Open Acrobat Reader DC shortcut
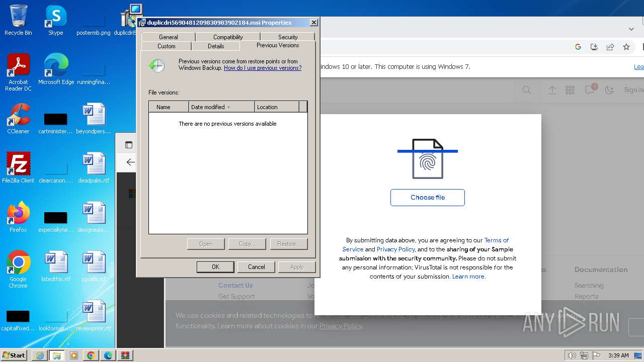 (x=18, y=73)
